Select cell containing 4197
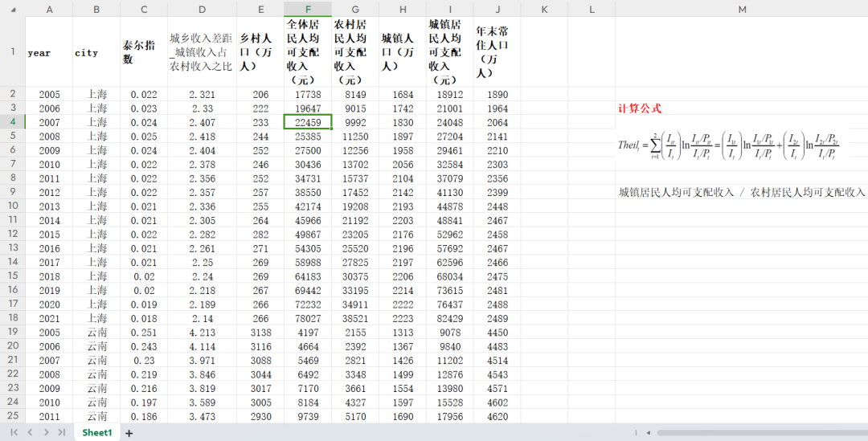 [x=308, y=332]
